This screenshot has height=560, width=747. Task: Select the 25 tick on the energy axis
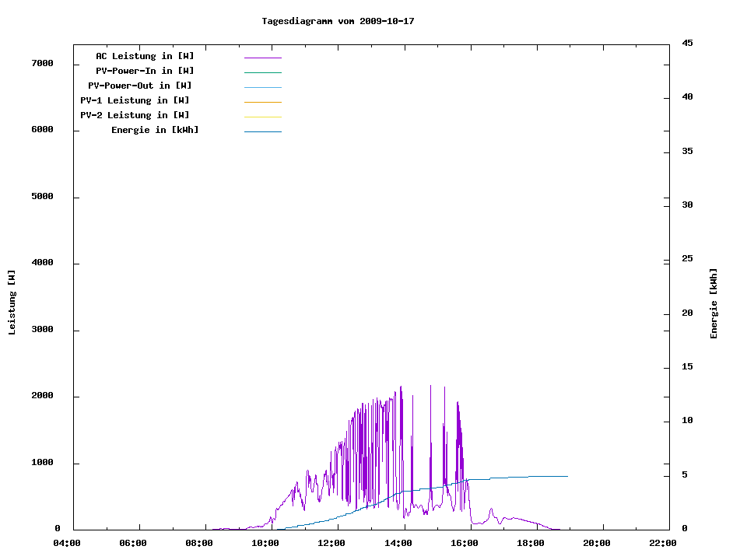[x=687, y=258]
